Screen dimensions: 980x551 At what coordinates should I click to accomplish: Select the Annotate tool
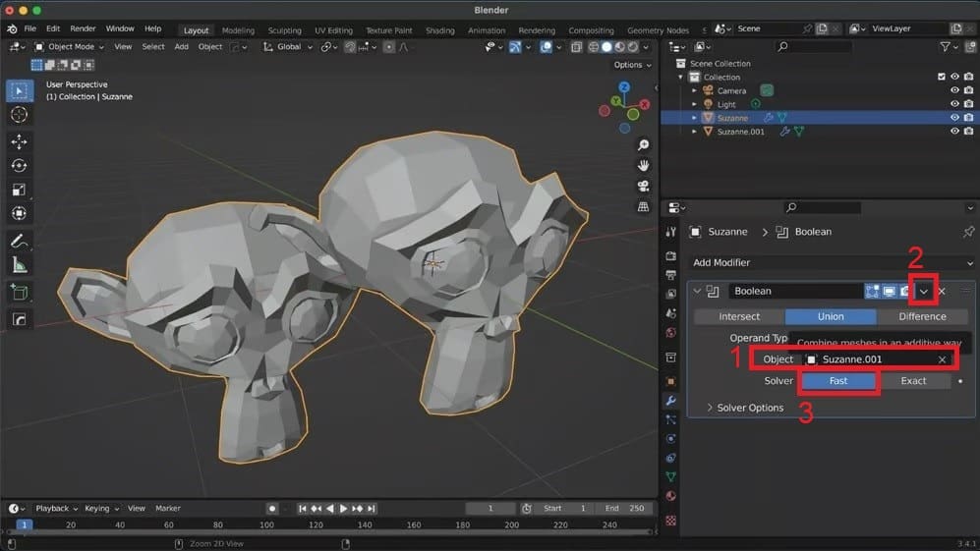tap(20, 242)
